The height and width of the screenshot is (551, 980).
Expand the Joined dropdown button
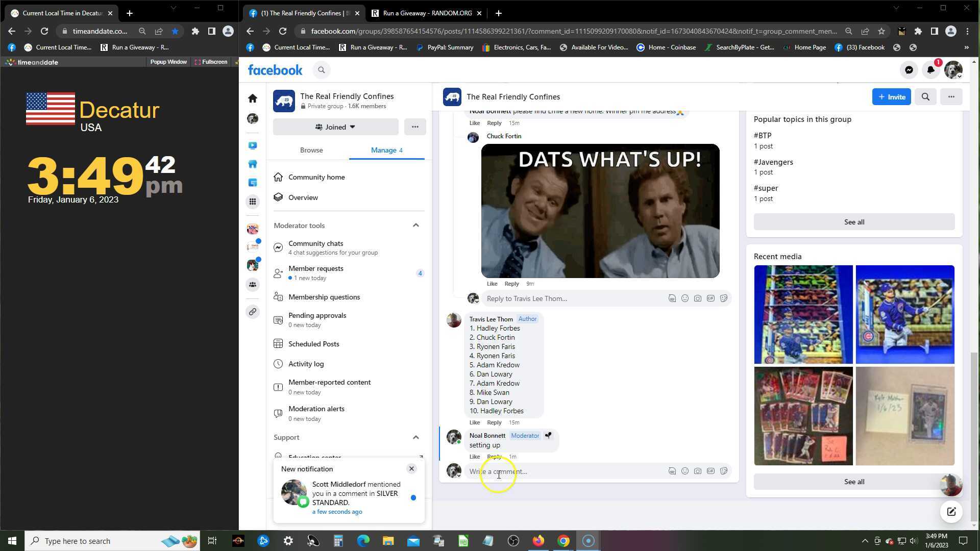point(335,127)
